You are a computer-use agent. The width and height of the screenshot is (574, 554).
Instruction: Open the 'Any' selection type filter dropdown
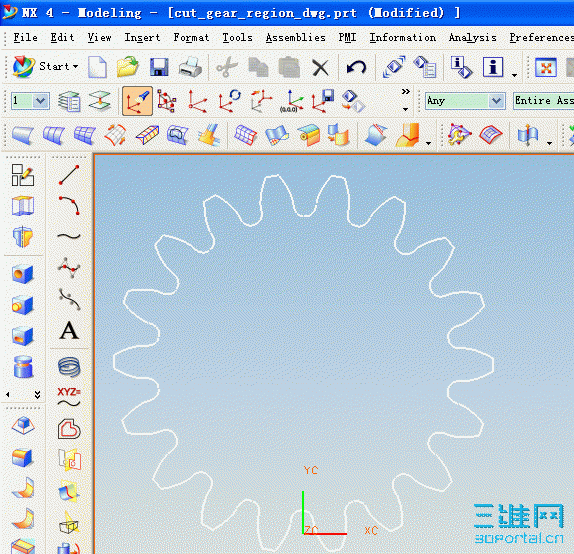[x=496, y=101]
